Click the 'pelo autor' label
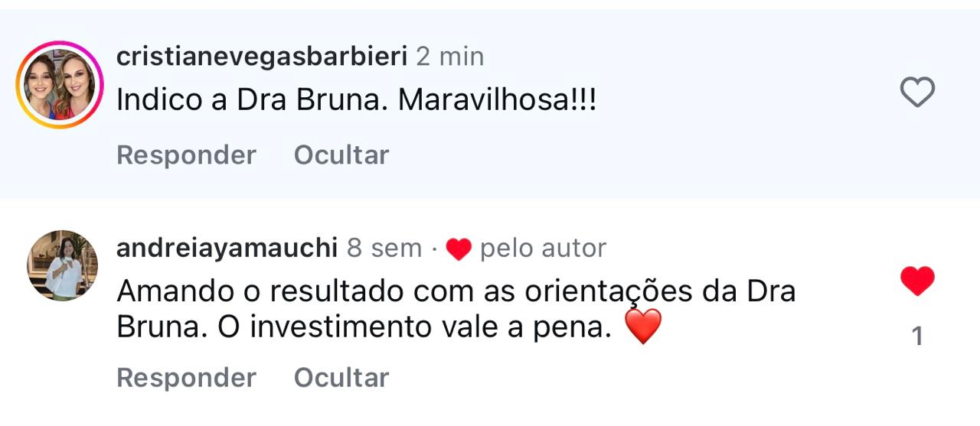This screenshot has width=980, height=426. pyautogui.click(x=543, y=248)
